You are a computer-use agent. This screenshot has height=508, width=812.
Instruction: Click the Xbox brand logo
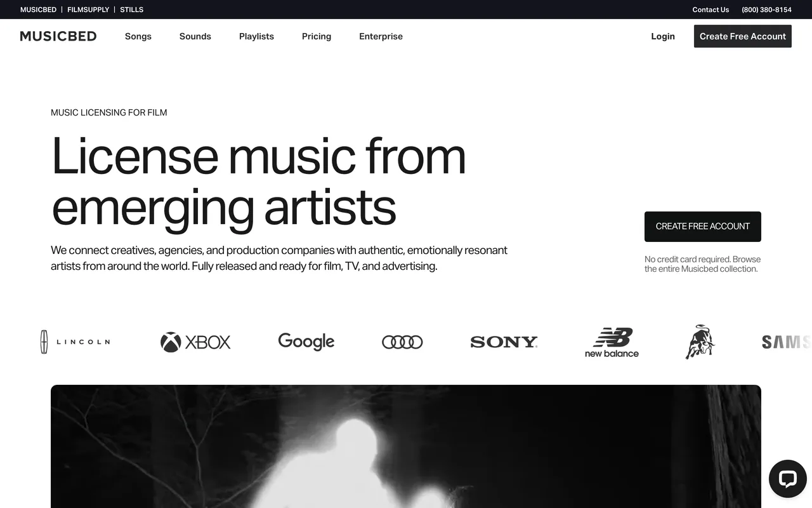click(195, 342)
